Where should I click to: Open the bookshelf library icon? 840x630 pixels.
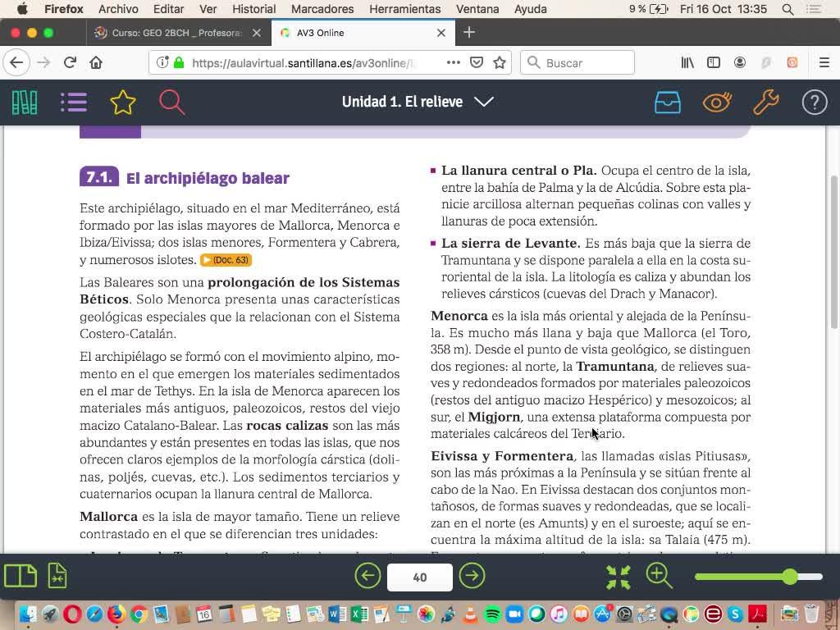coord(25,102)
